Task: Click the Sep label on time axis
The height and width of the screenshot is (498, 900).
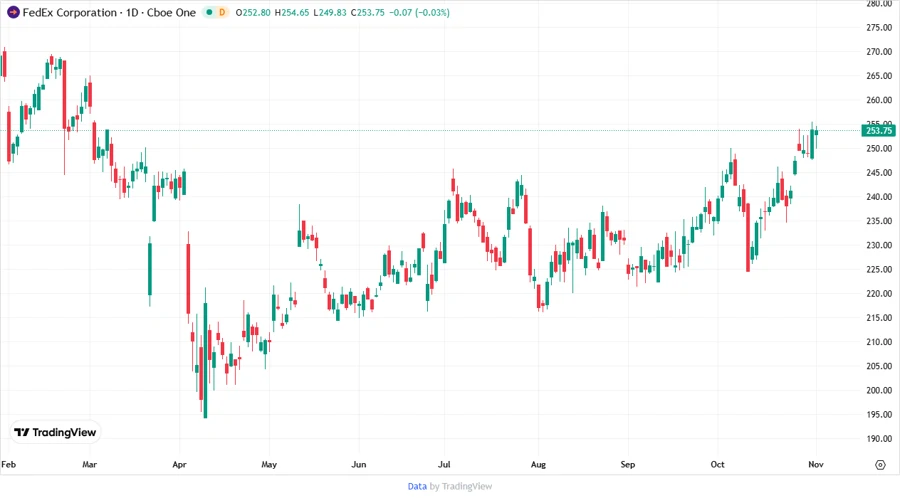Action: point(627,464)
